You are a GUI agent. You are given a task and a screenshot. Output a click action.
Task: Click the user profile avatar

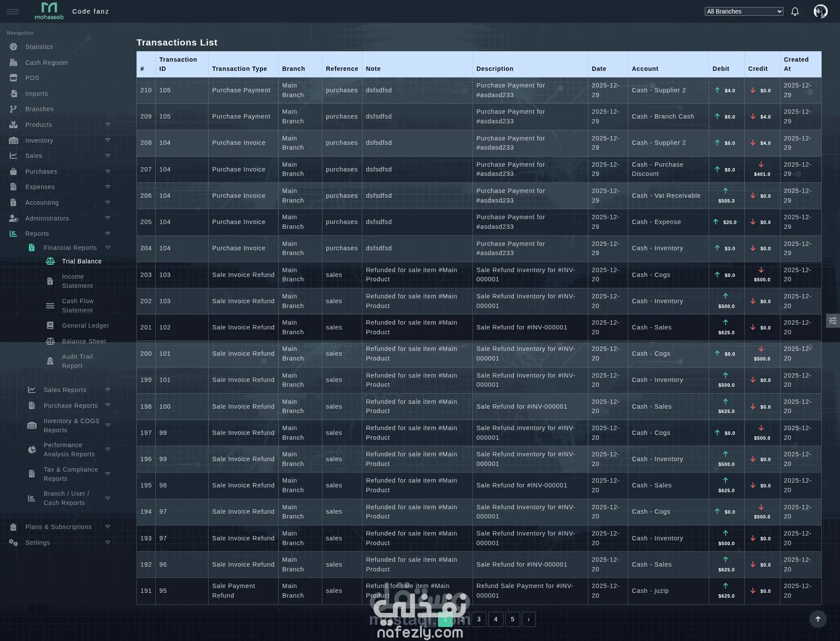coord(820,11)
